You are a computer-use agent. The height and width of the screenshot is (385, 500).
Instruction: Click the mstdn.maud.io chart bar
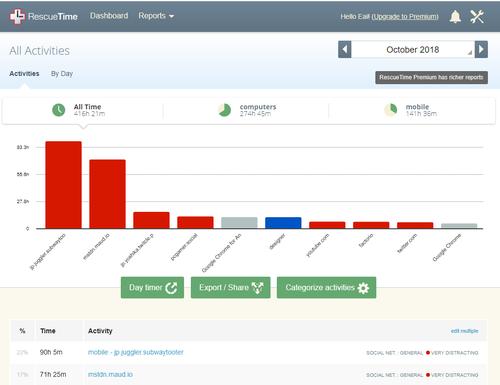(107, 194)
